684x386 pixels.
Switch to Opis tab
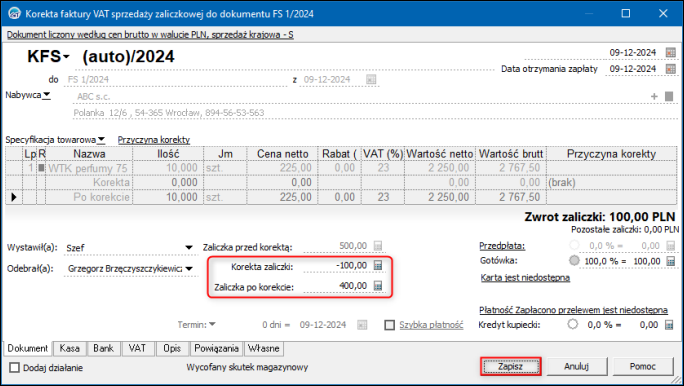(x=172, y=348)
